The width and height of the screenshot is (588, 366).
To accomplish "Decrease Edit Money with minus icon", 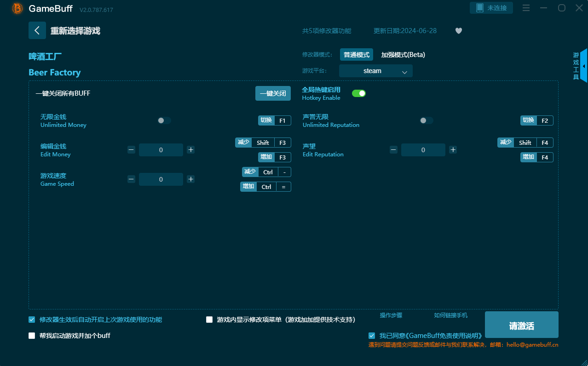I will 131,150.
